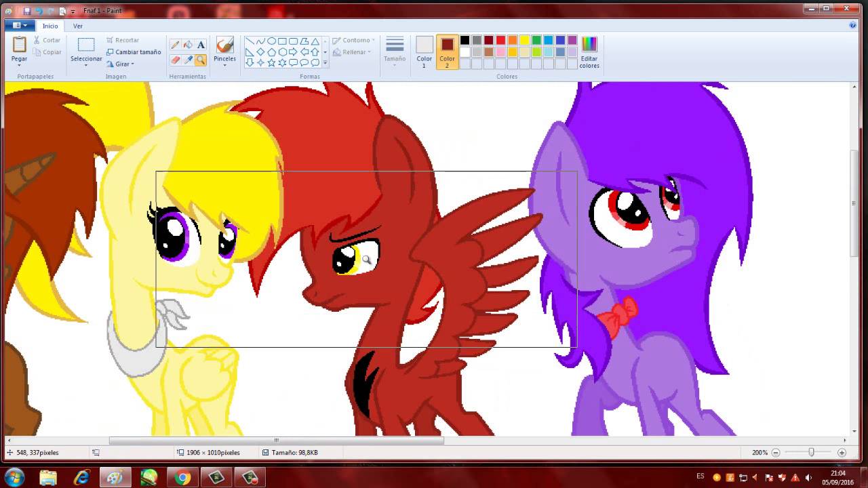
Task: Expand the Pinceles brushes dropdown
Action: click(224, 66)
